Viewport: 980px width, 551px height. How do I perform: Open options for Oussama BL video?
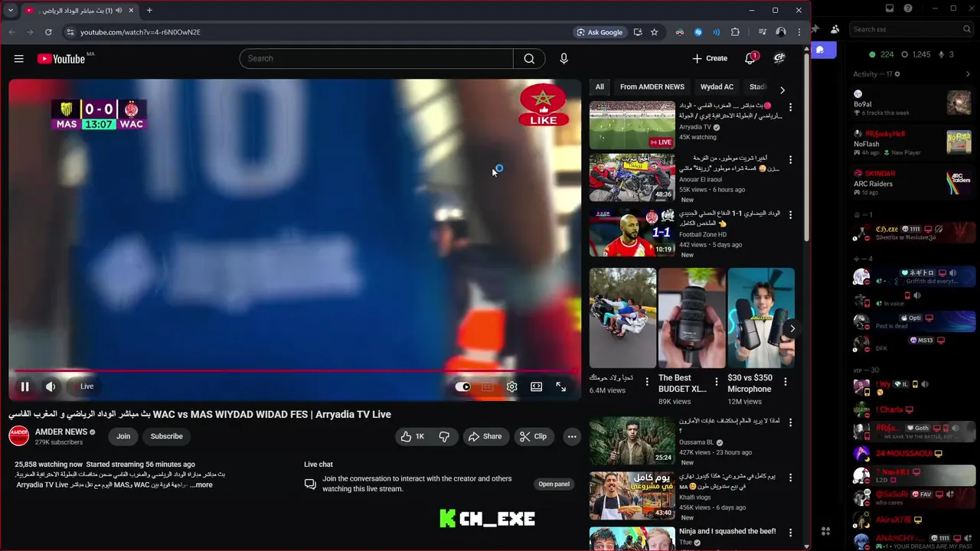pyautogui.click(x=790, y=422)
